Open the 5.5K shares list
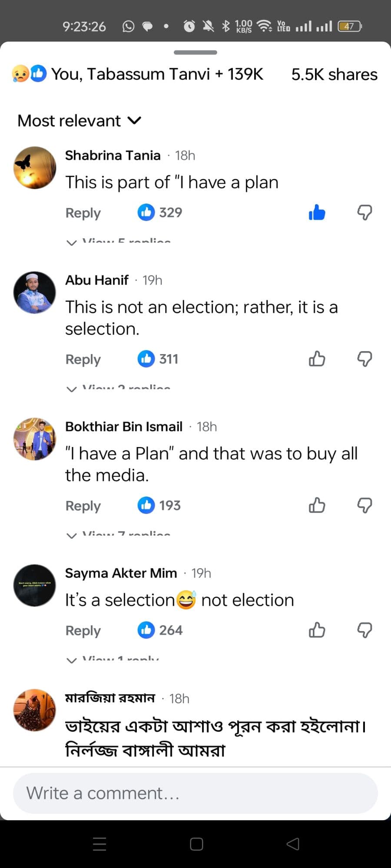391x868 pixels. [334, 74]
